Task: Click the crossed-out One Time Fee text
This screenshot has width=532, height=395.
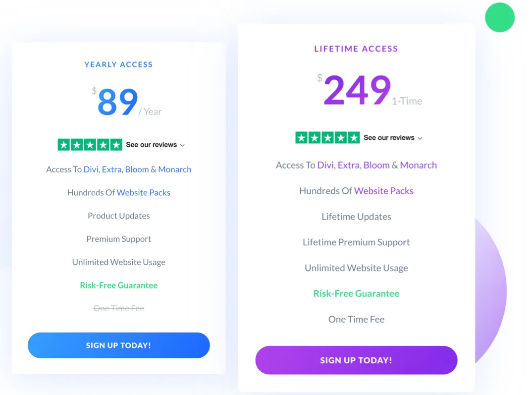Action: (x=118, y=308)
